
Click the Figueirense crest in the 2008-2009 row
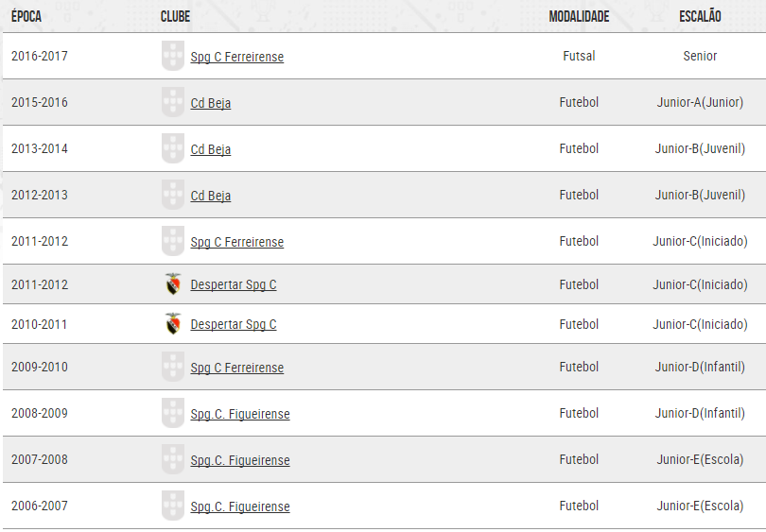172,413
